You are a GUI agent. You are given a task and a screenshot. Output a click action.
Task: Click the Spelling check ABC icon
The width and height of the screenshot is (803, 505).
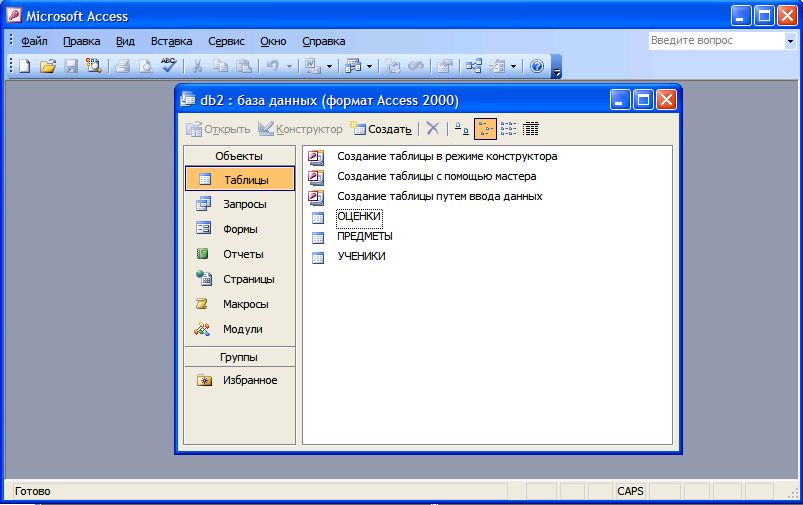pos(168,66)
